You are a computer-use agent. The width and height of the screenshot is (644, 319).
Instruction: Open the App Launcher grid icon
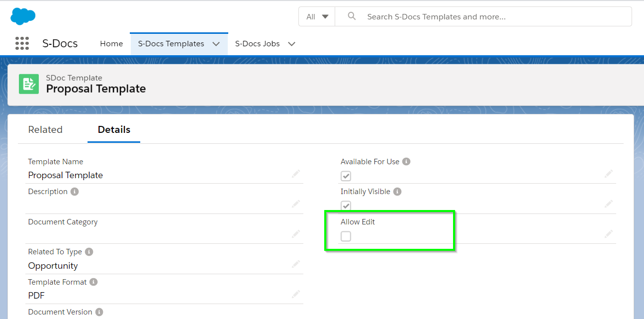[22, 43]
